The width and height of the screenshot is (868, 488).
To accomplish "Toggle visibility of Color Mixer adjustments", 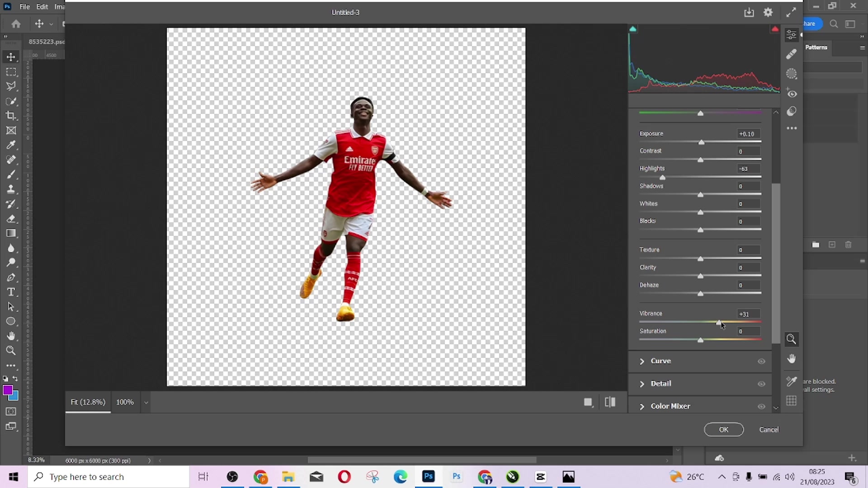I will click(761, 407).
